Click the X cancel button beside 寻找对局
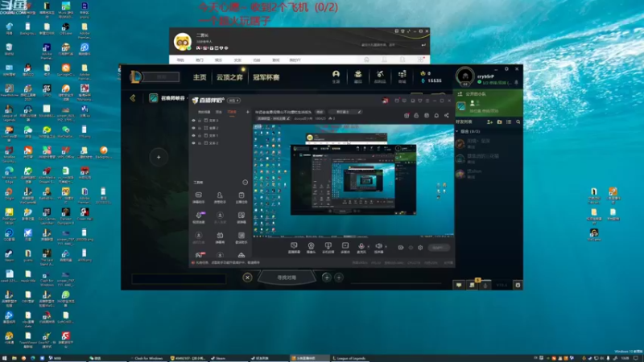This screenshot has height=362, width=644. tap(247, 278)
